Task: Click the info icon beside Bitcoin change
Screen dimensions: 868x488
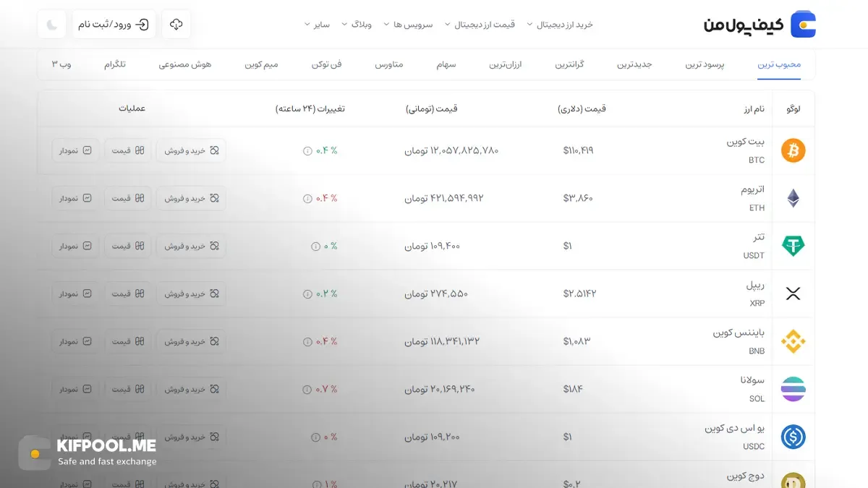Action: (x=307, y=151)
